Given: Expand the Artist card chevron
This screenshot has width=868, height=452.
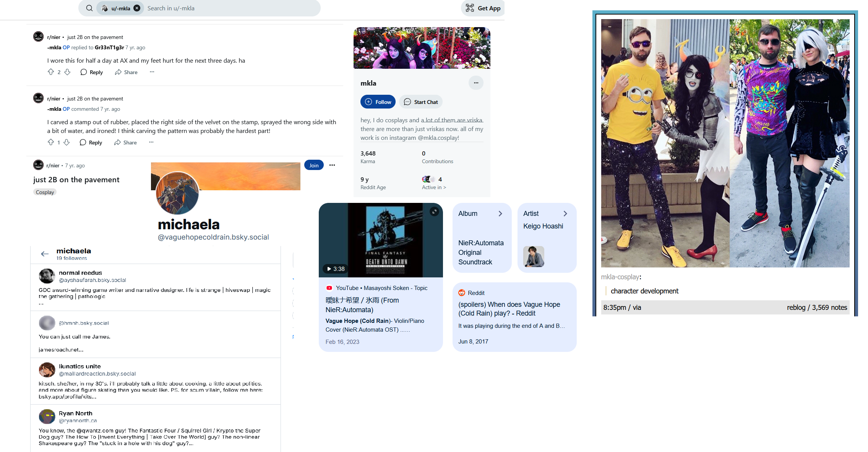Looking at the screenshot, I should (565, 214).
